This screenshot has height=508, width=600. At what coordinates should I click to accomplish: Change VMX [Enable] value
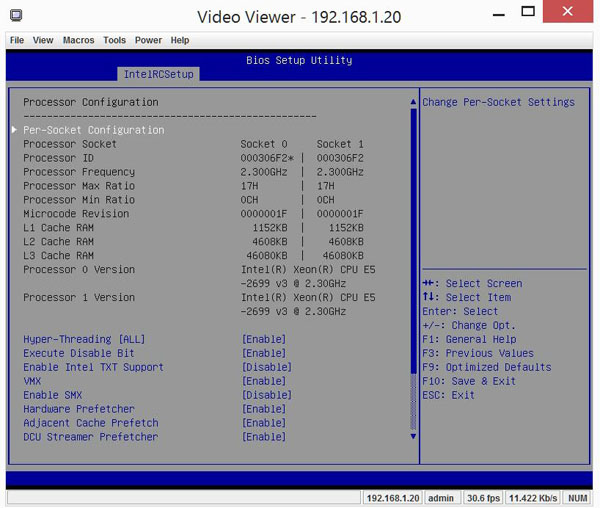(264, 381)
